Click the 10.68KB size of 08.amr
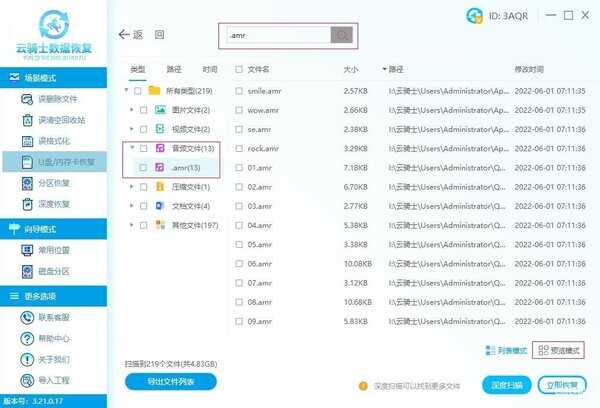600x408 pixels. coord(358,302)
